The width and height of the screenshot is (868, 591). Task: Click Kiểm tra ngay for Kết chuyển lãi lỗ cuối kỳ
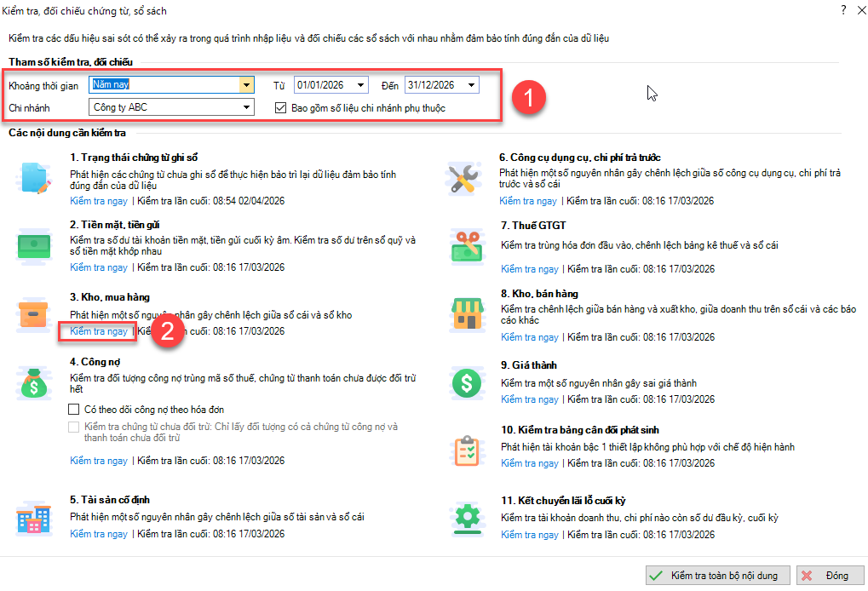(530, 535)
